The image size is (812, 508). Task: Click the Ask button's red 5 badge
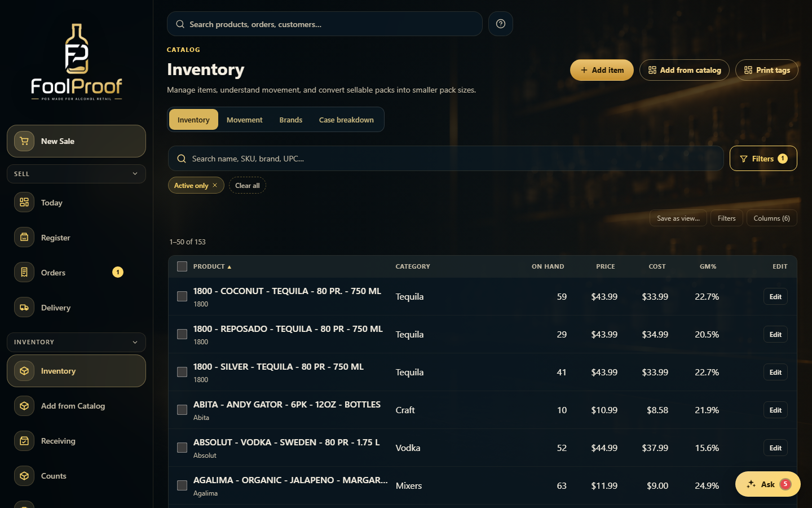pyautogui.click(x=785, y=484)
